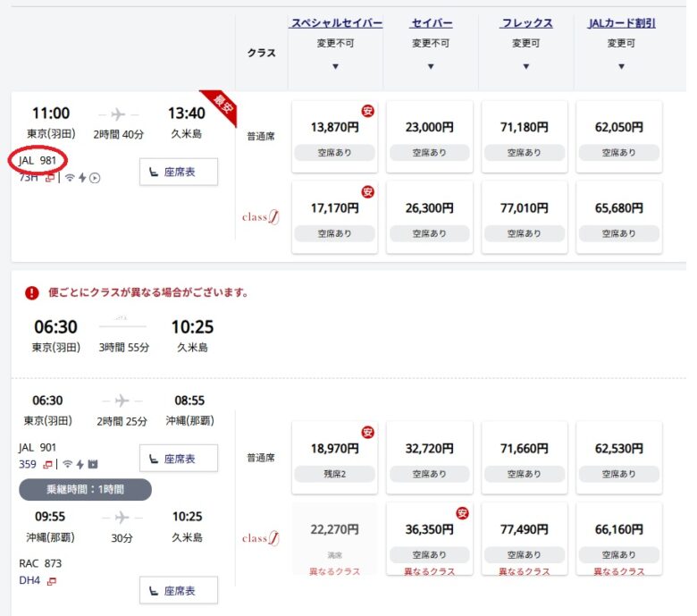Open aircraft 359 info link icon
The height and width of the screenshot is (616, 697).
click(47, 465)
